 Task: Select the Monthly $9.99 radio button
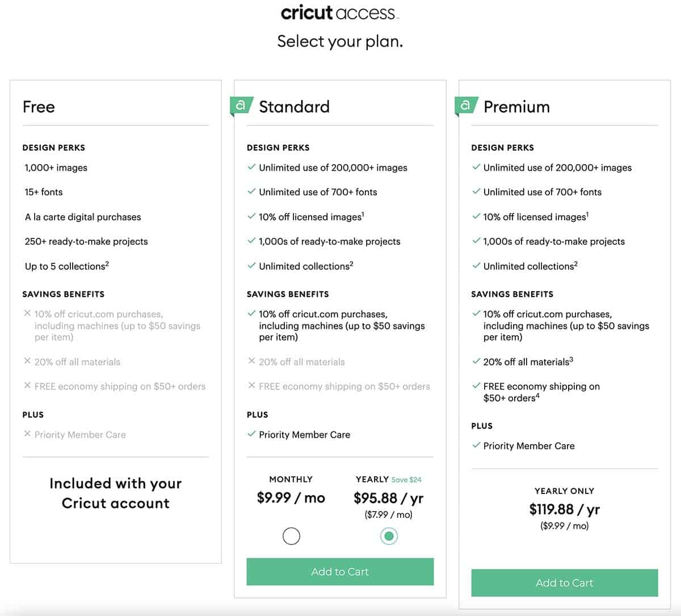click(291, 536)
